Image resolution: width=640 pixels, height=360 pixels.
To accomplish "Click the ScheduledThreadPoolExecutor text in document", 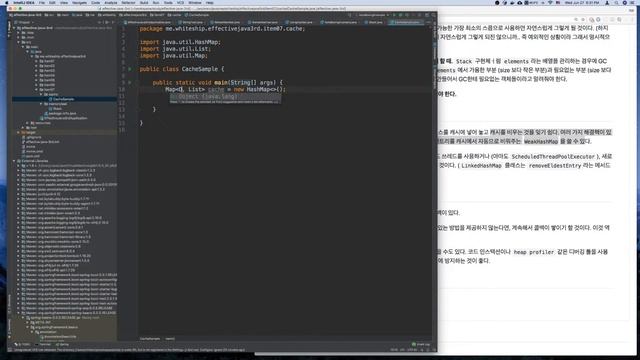I will pyautogui.click(x=553, y=156).
